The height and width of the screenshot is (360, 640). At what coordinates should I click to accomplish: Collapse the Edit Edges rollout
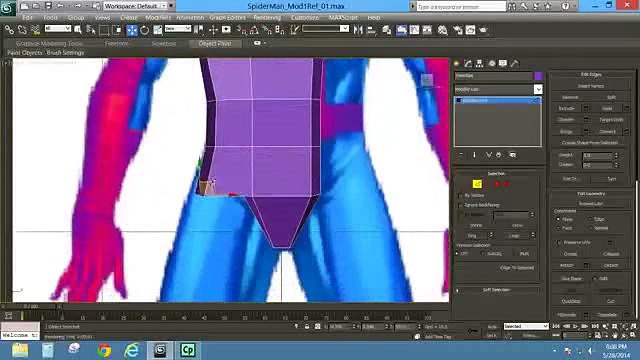click(x=591, y=74)
